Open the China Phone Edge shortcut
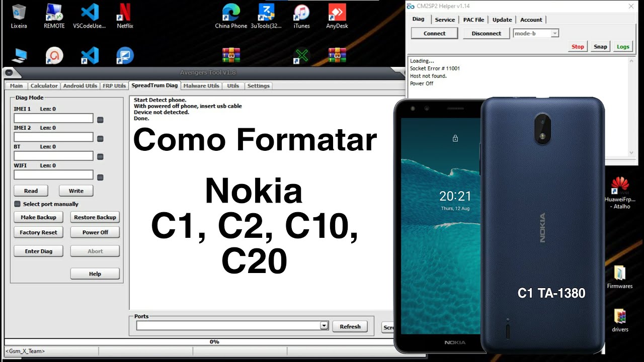The height and width of the screenshot is (362, 644). pyautogui.click(x=231, y=16)
